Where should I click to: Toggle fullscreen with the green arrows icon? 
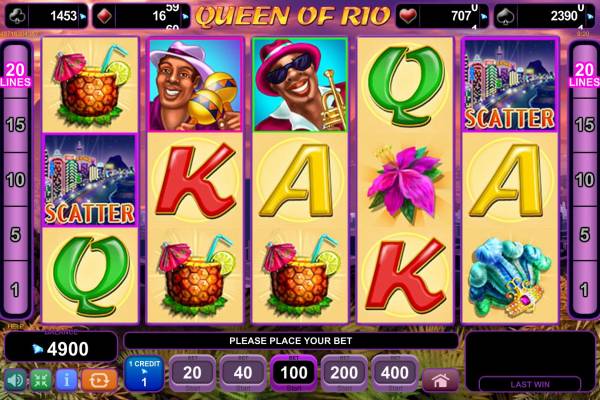(41, 380)
